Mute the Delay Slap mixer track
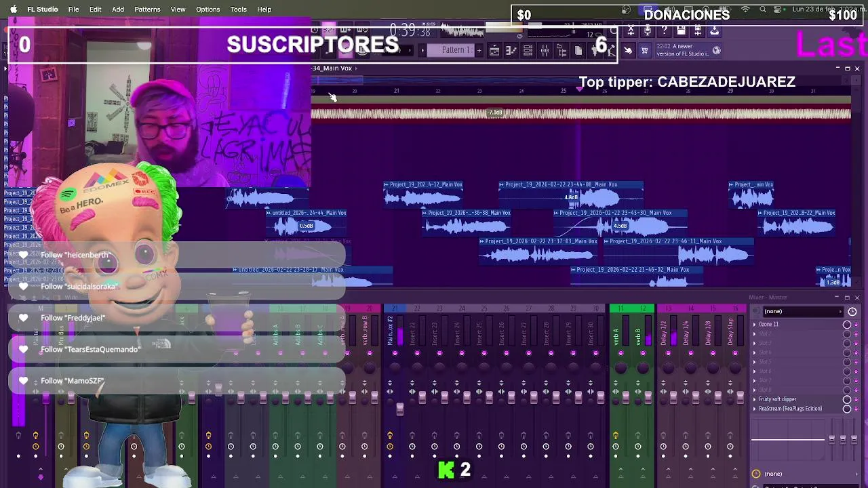 735,353
